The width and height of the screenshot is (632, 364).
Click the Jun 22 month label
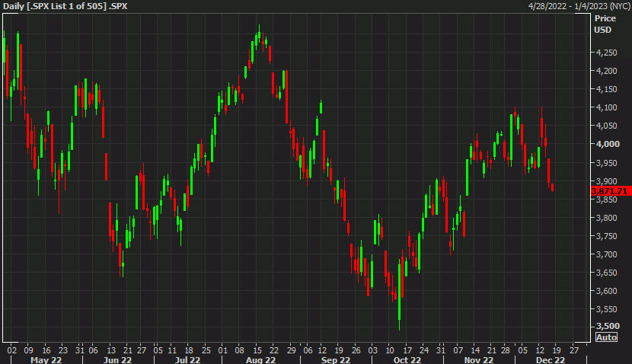pyautogui.click(x=117, y=359)
